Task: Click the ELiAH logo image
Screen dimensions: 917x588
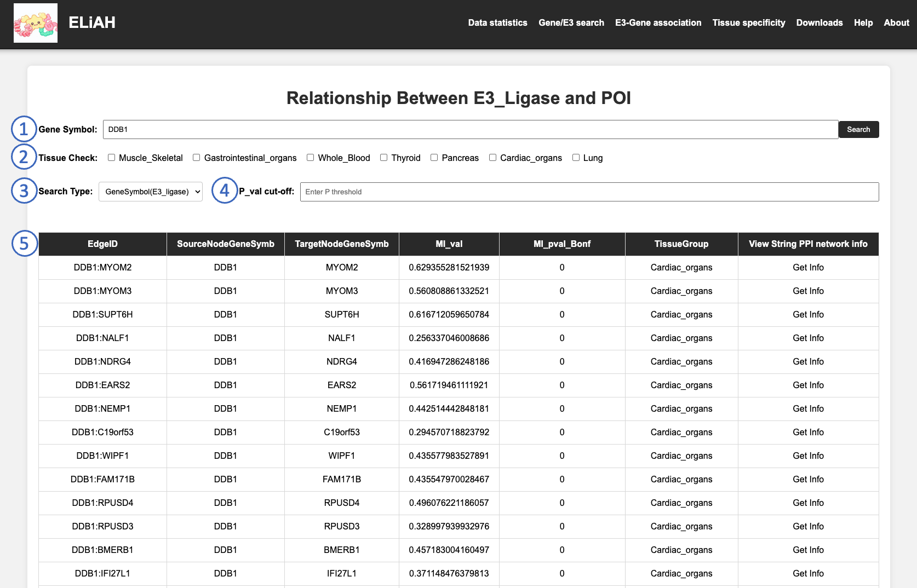Action: click(x=36, y=23)
